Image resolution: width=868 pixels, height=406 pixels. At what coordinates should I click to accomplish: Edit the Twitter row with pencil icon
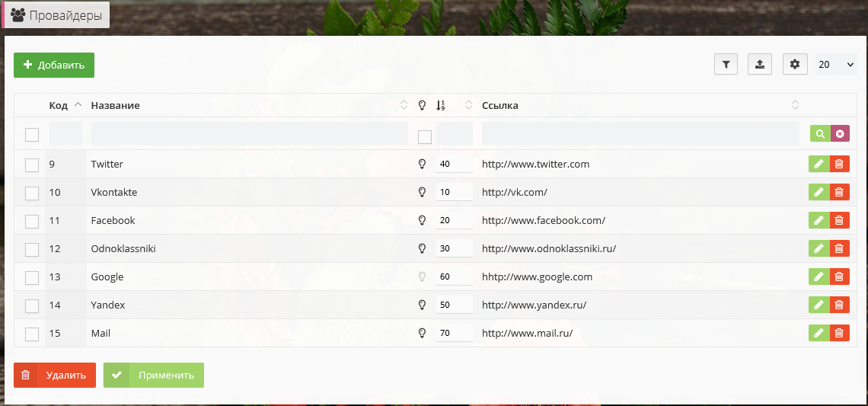pos(819,165)
